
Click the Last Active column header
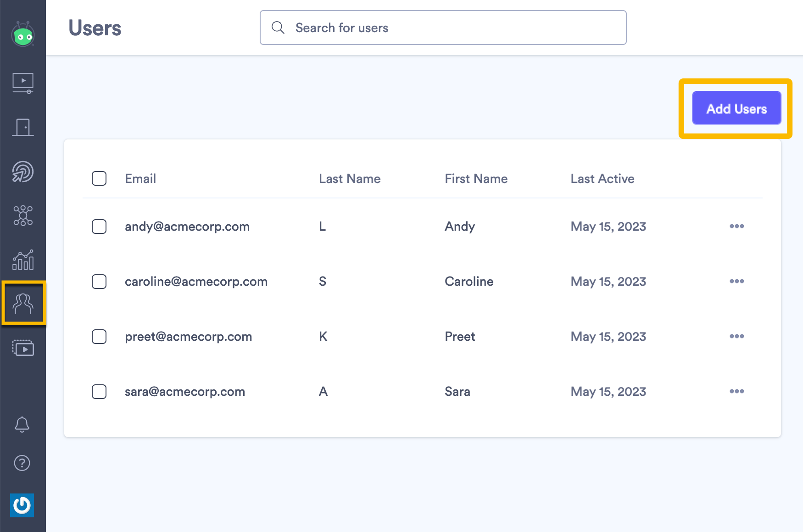[602, 178]
